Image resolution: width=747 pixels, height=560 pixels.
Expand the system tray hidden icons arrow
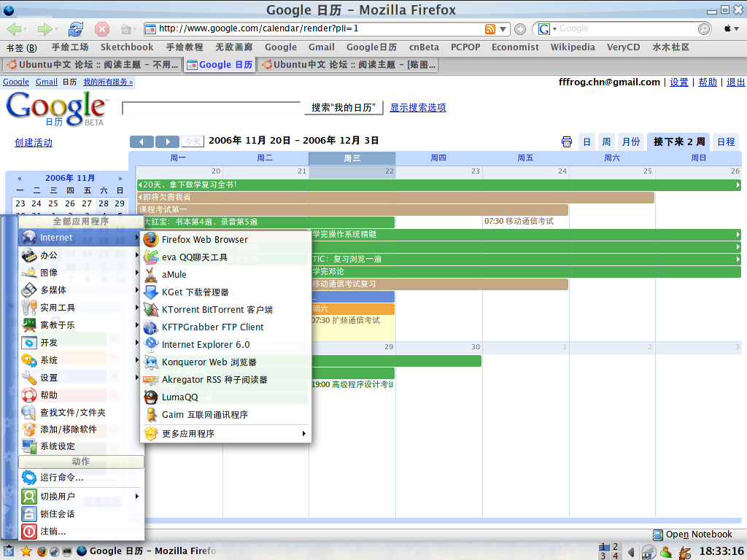(x=631, y=552)
